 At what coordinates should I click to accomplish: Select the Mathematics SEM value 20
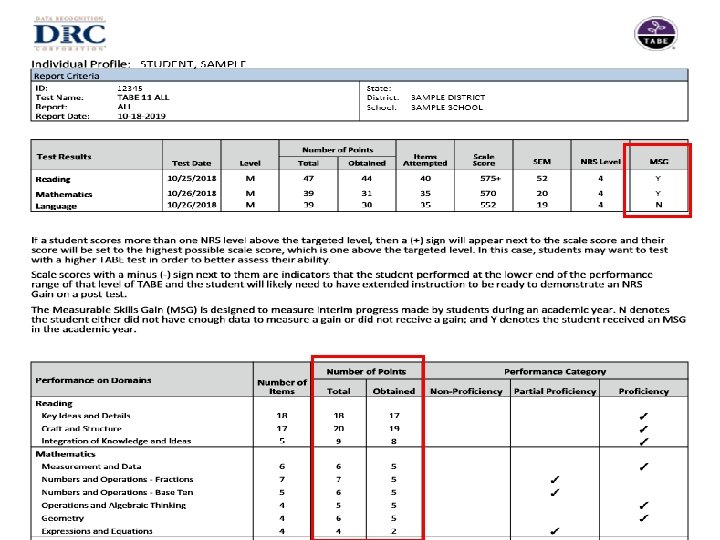pos(542,193)
